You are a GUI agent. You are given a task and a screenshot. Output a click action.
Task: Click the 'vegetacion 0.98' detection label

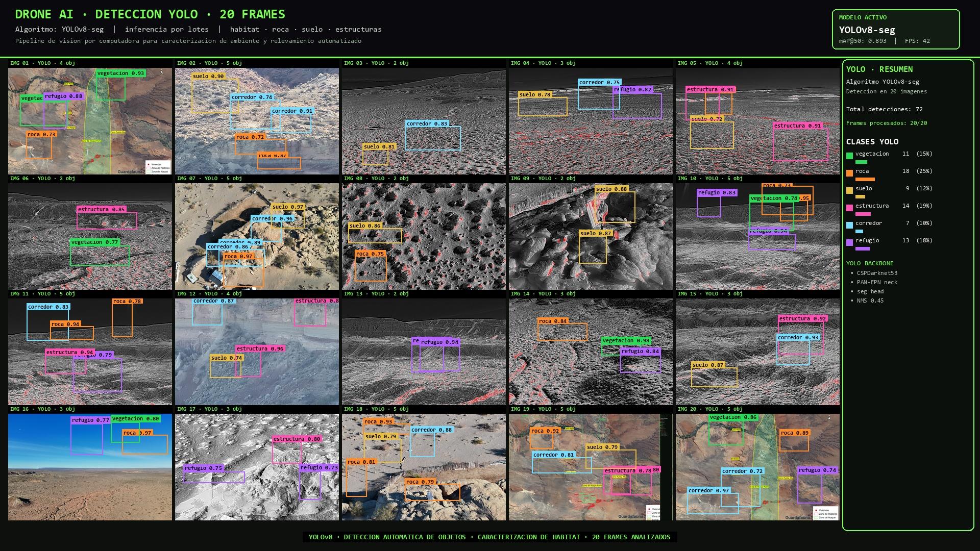click(626, 340)
